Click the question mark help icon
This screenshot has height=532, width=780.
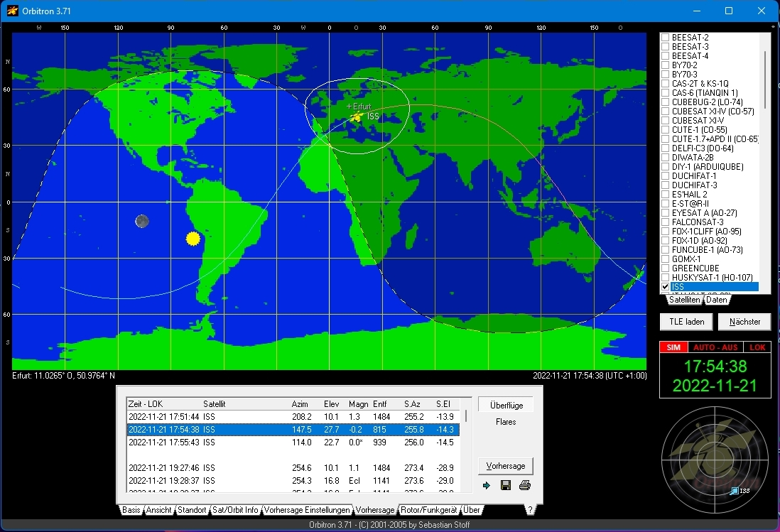coord(529,510)
